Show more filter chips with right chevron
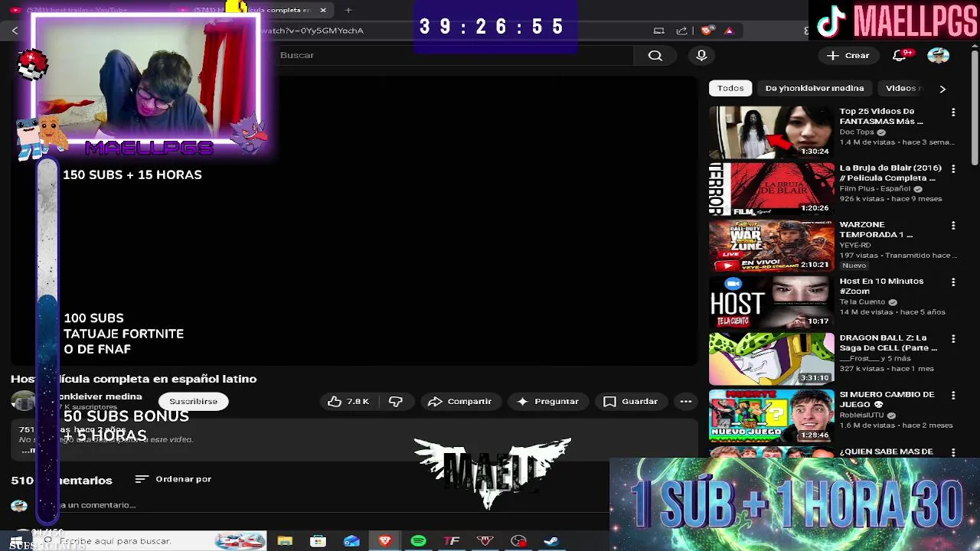Screen dimensions: 980x551 (x=942, y=89)
